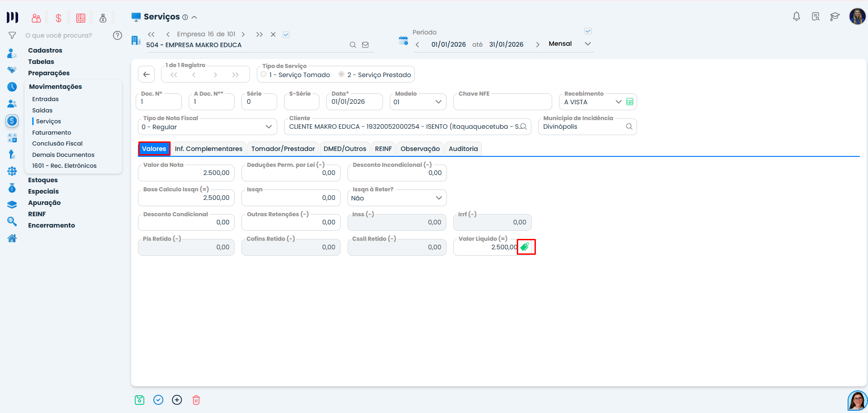Viewport: 868px width, 413px height.
Task: Select Conclusão Fiscal in sidebar
Action: tap(57, 143)
